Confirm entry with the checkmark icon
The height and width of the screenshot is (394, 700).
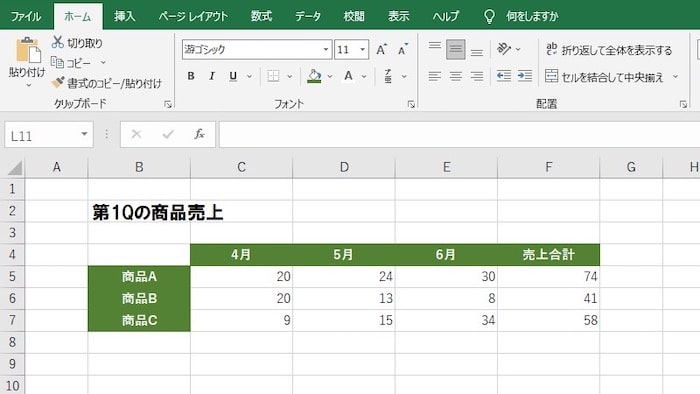(x=168, y=134)
